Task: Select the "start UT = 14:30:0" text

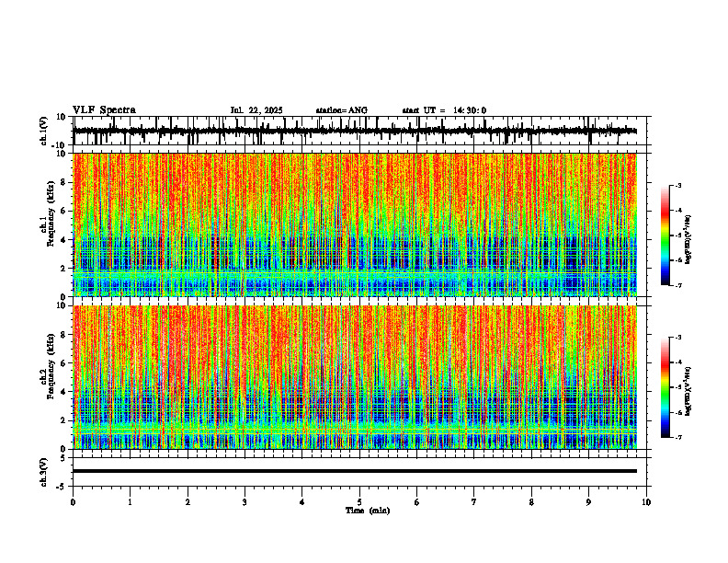Action: coord(444,110)
